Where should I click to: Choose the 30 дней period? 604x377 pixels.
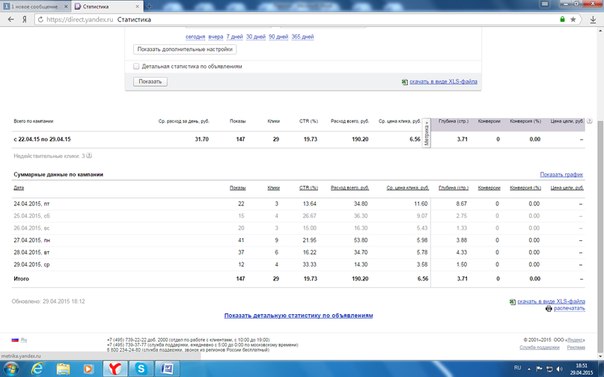pyautogui.click(x=256, y=37)
